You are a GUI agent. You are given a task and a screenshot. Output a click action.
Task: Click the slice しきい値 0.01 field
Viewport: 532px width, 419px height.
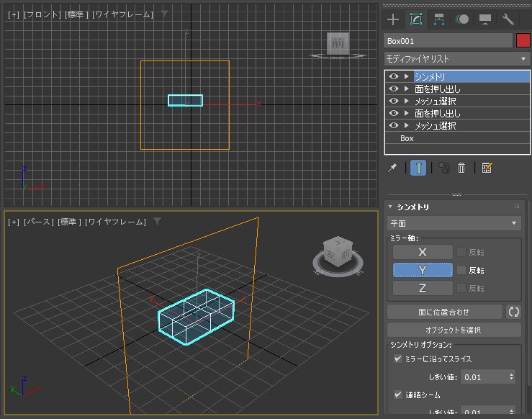(484, 377)
